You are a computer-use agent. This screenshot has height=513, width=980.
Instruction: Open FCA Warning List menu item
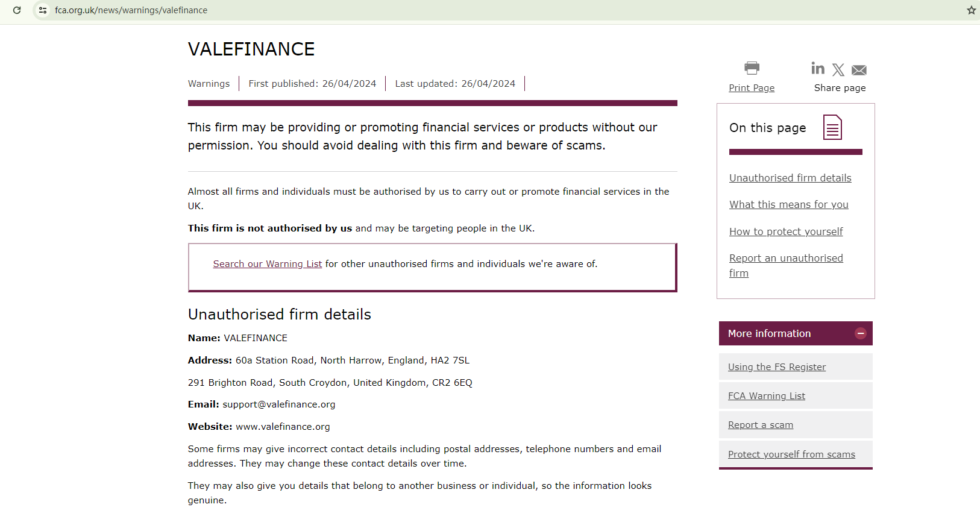click(766, 396)
